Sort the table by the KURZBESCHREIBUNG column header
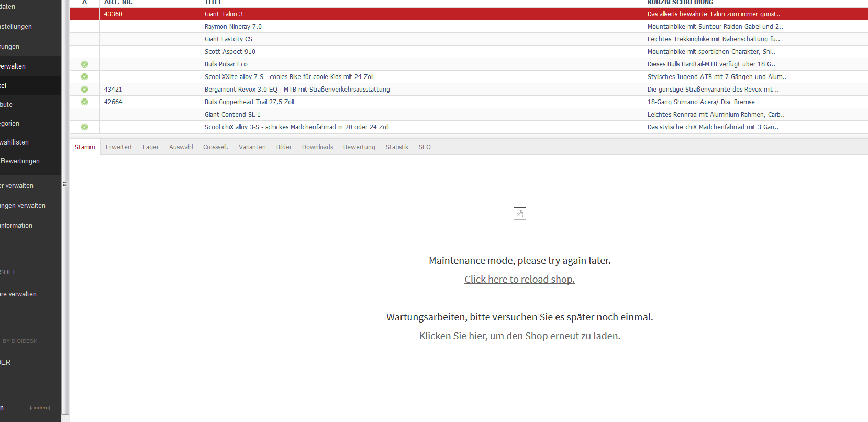Image resolution: width=868 pixels, height=422 pixels. tap(680, 3)
